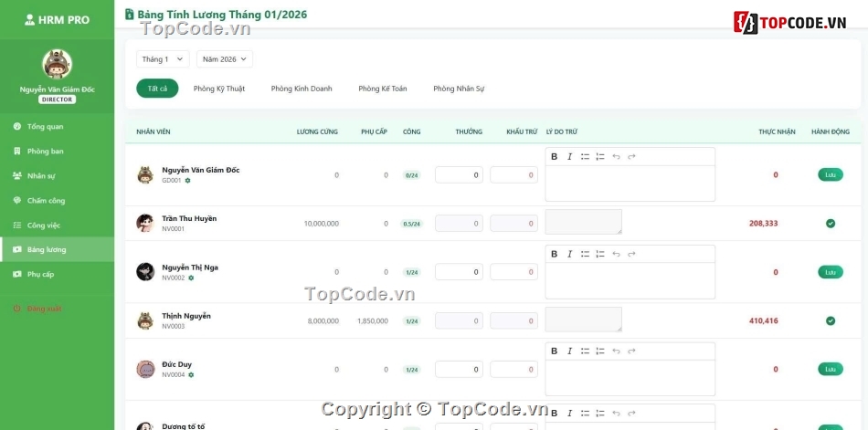Toggle numbered list in Đức Duy row
The width and height of the screenshot is (868, 430).
(600, 351)
